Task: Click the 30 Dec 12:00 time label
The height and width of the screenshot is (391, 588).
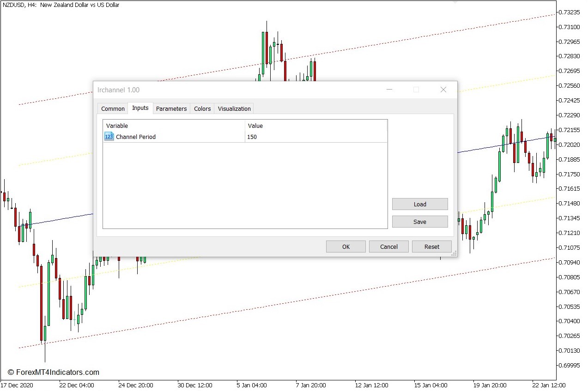Action: [x=195, y=385]
